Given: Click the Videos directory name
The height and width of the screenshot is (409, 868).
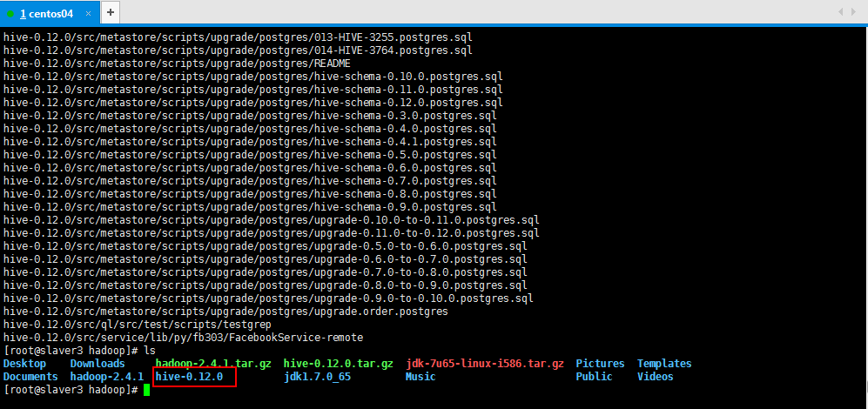Looking at the screenshot, I should [x=656, y=377].
